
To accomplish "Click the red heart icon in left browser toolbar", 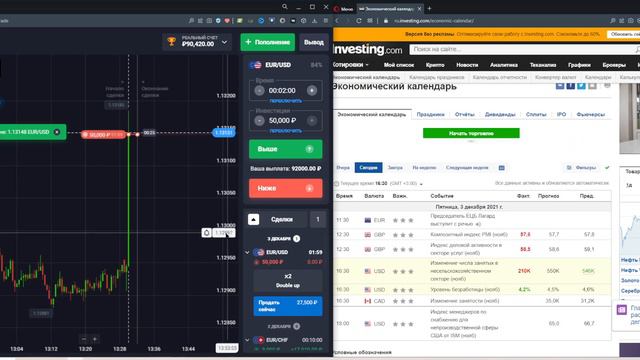I will point(227,20).
